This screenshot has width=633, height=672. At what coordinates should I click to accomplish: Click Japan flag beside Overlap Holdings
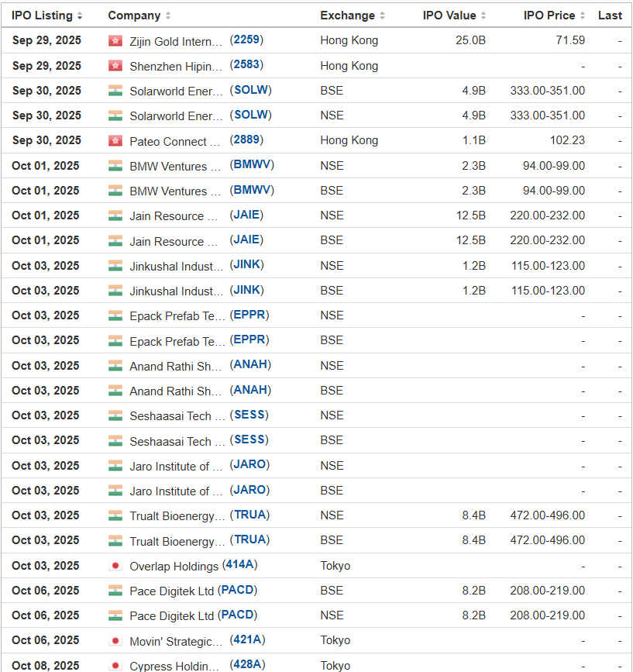(115, 566)
